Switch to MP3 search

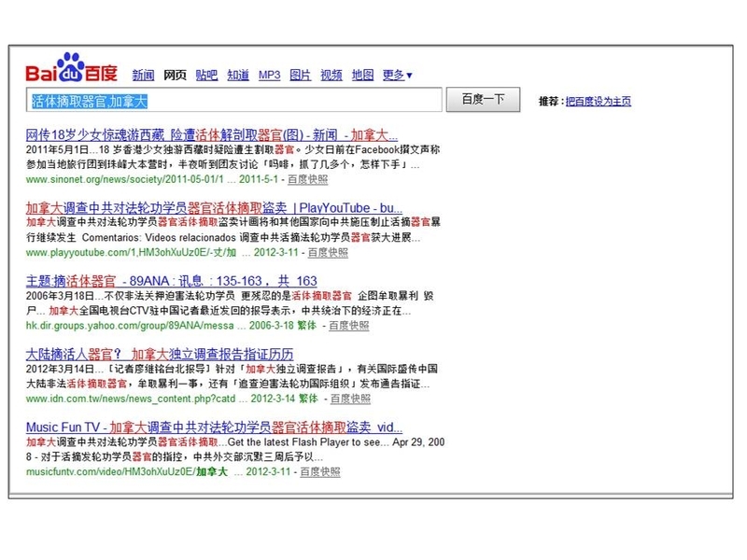269,75
